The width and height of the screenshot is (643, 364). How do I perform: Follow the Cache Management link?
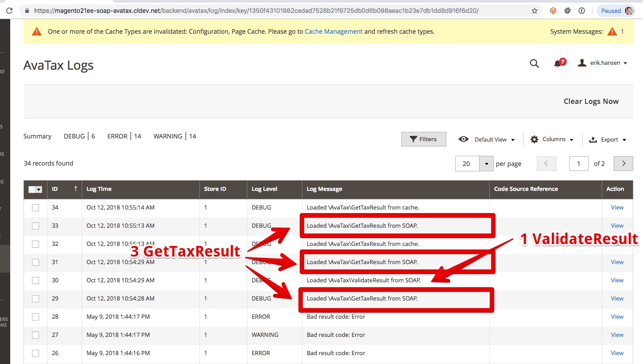(x=333, y=32)
